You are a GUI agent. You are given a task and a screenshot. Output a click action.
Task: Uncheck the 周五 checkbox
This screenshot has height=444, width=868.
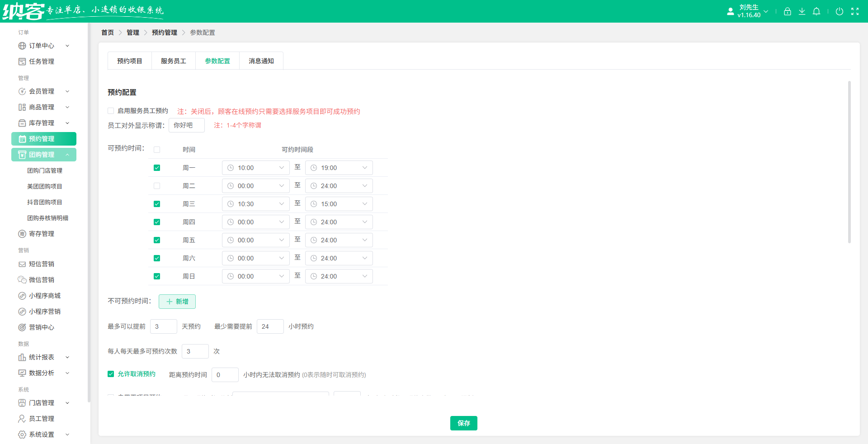157,240
